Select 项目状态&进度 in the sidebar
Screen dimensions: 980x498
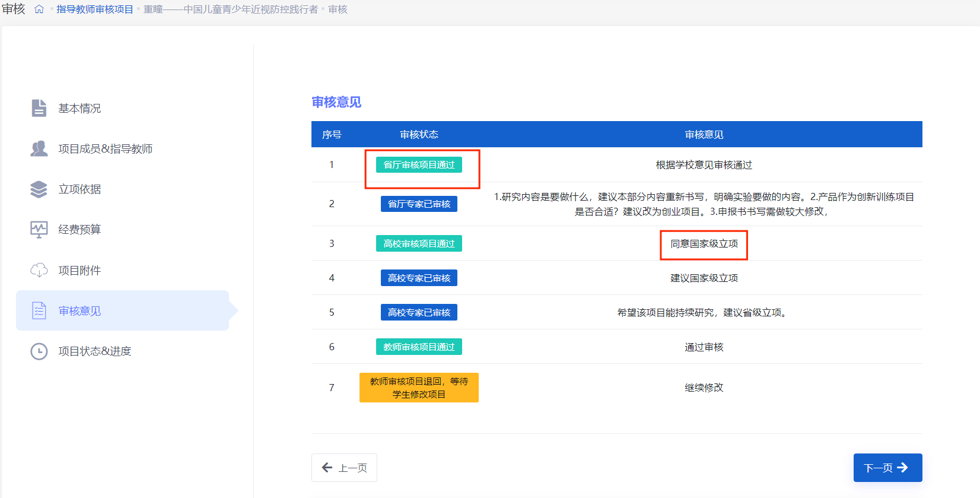94,351
